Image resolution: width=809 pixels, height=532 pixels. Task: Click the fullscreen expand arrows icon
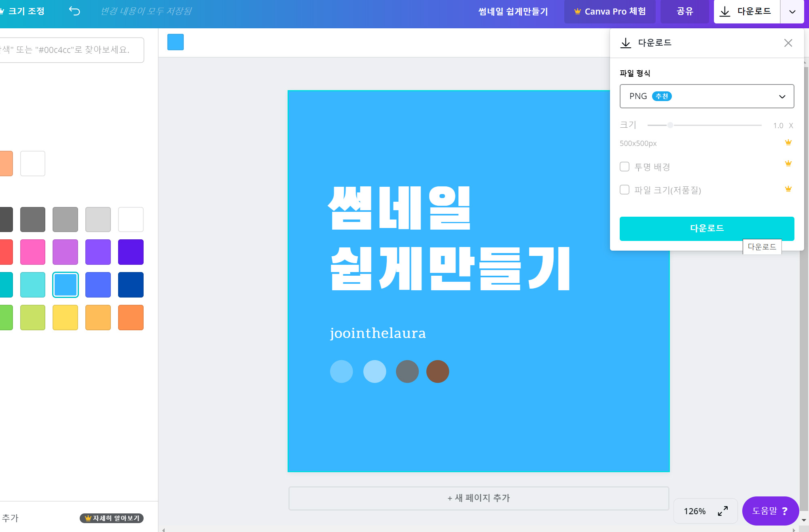click(x=723, y=511)
